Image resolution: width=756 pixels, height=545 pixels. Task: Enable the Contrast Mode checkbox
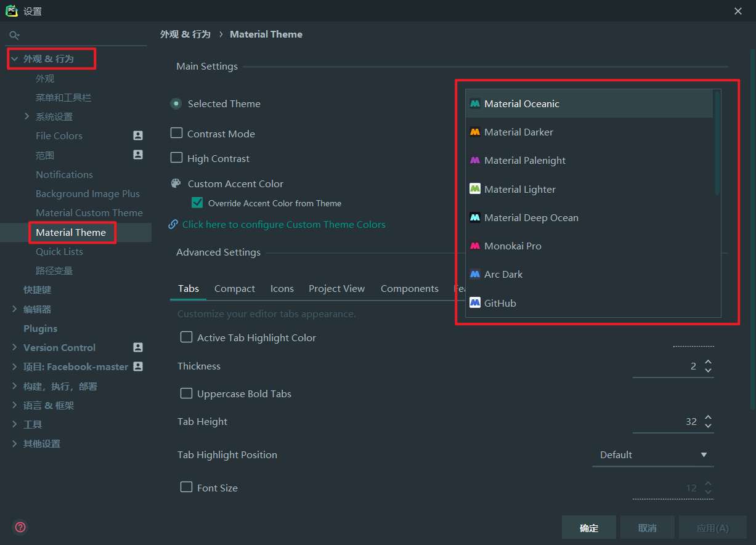click(x=177, y=133)
